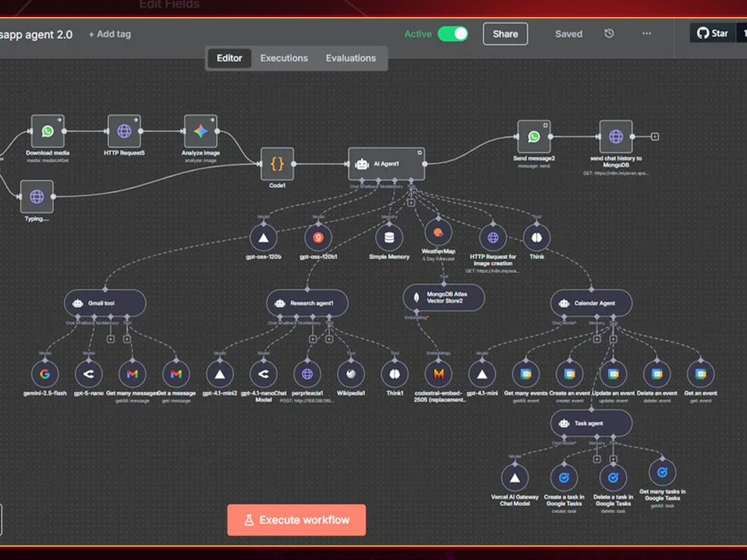Viewport: 747px width, 560px height.
Task: Select the Delete an event node
Action: (x=657, y=374)
